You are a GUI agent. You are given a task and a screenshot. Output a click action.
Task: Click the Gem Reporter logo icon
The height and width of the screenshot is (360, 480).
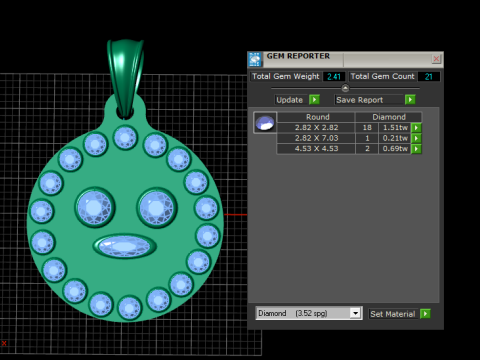[255, 59]
